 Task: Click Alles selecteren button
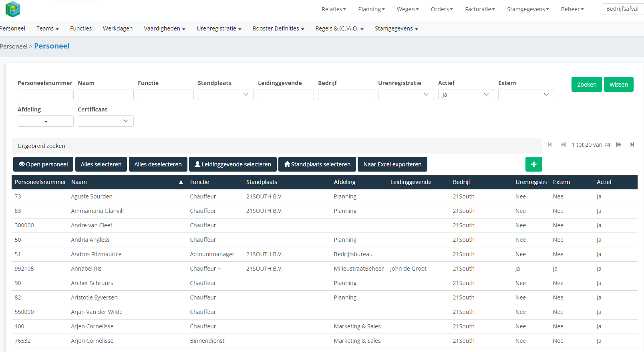[101, 164]
